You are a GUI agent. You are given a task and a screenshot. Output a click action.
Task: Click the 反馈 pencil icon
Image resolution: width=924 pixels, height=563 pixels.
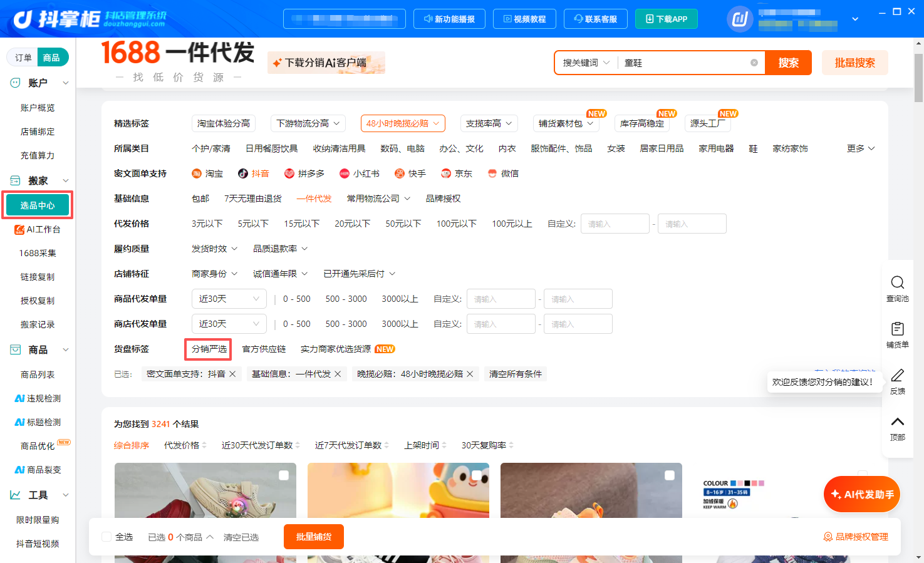[x=897, y=375]
